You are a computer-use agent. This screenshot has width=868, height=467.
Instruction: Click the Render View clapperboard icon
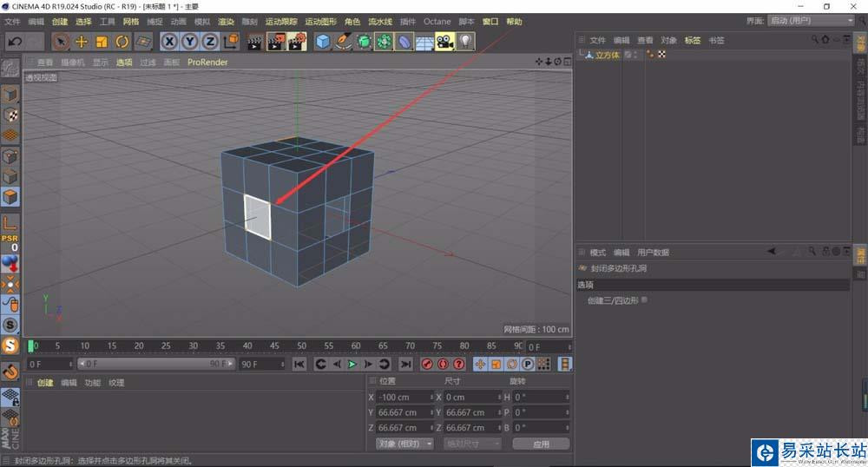click(254, 42)
